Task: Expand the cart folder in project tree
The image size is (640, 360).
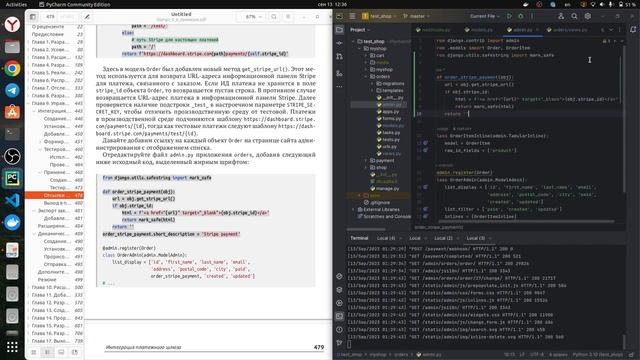Action: point(366,56)
